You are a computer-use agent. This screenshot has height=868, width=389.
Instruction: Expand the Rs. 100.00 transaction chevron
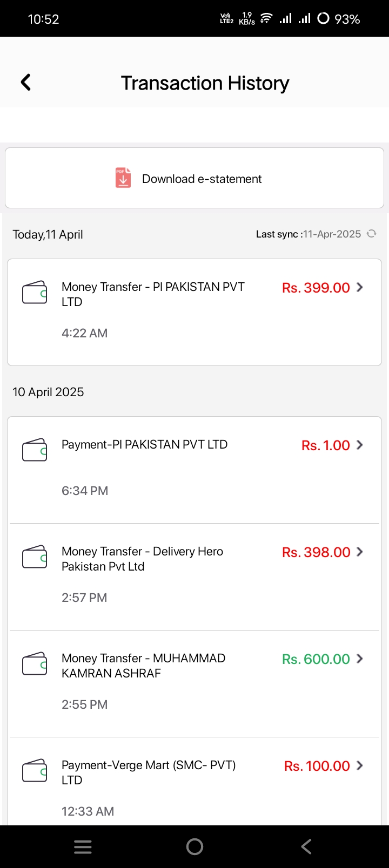pos(360,765)
